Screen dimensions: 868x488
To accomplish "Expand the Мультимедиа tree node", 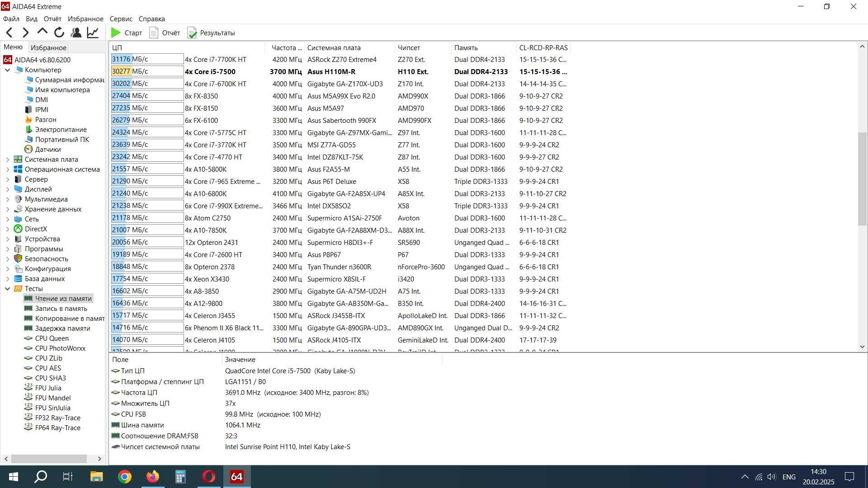I will pyautogui.click(x=7, y=199).
